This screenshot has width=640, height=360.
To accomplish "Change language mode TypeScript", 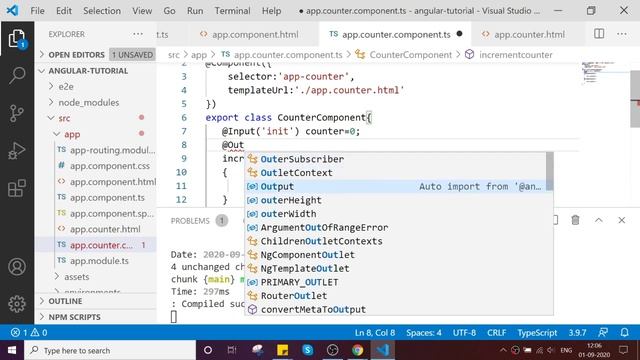I will [x=537, y=333].
